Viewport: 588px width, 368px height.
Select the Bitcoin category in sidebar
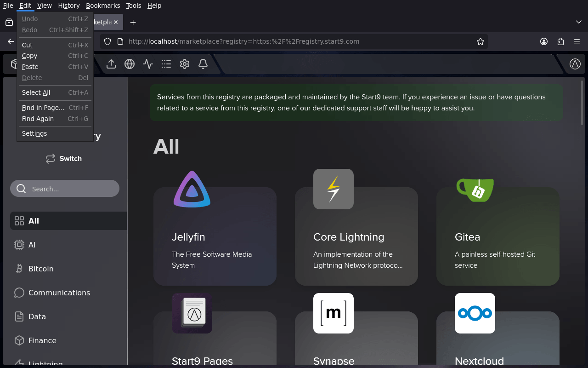pyautogui.click(x=41, y=269)
